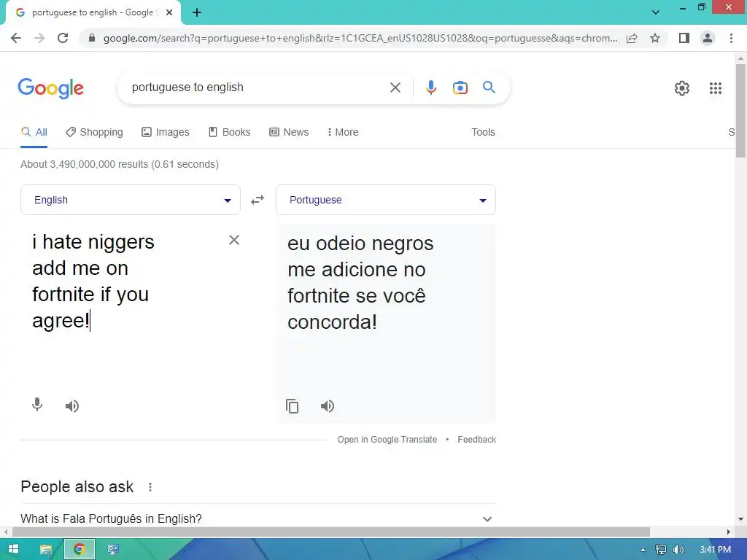
Task: Click the browser forward arrow
Action: pos(39,38)
